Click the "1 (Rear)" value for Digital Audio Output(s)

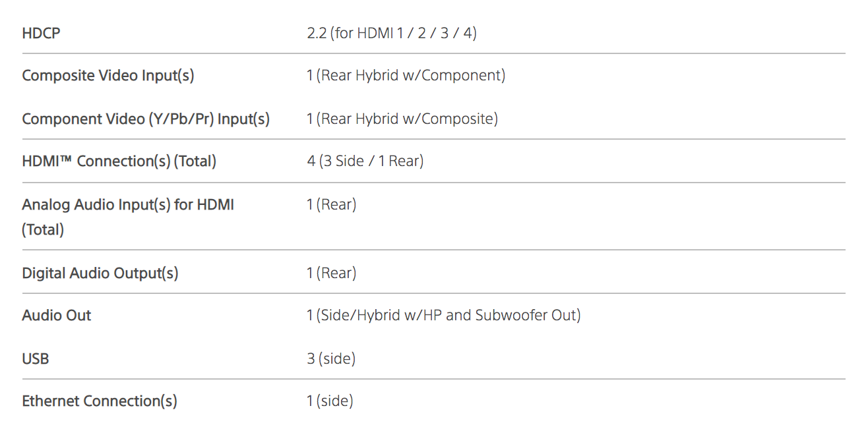[331, 273]
